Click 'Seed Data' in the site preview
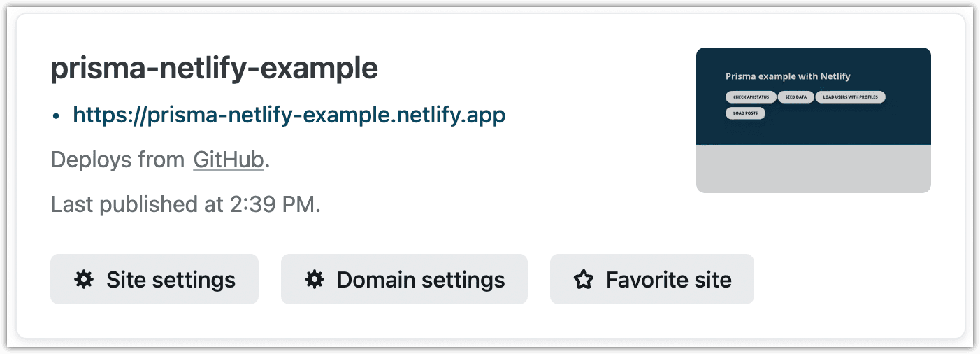980x354 pixels. (x=795, y=97)
